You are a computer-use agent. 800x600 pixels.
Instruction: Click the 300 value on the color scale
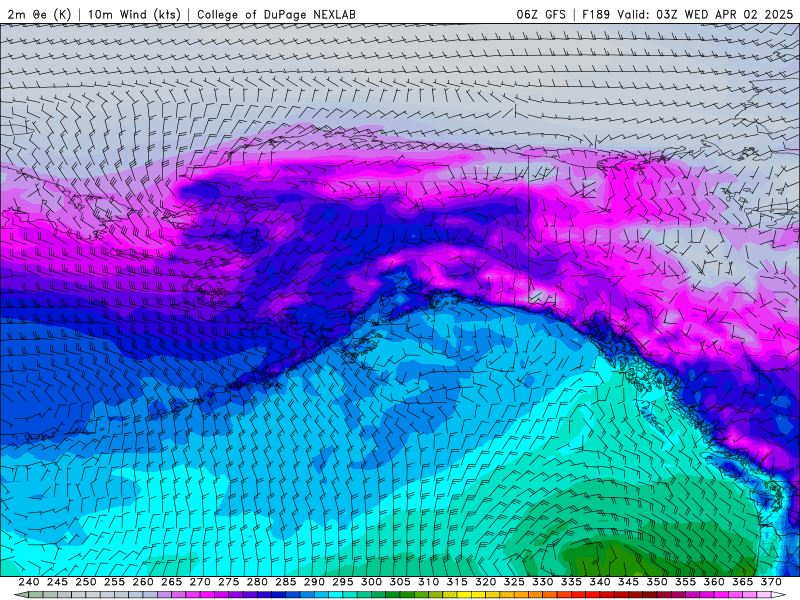371,582
